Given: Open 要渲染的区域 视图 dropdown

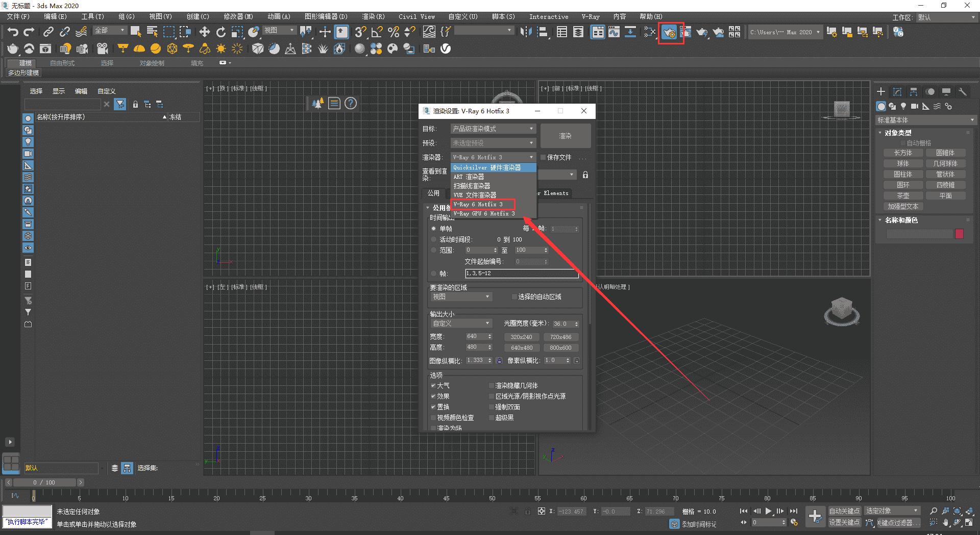Looking at the screenshot, I should [461, 297].
